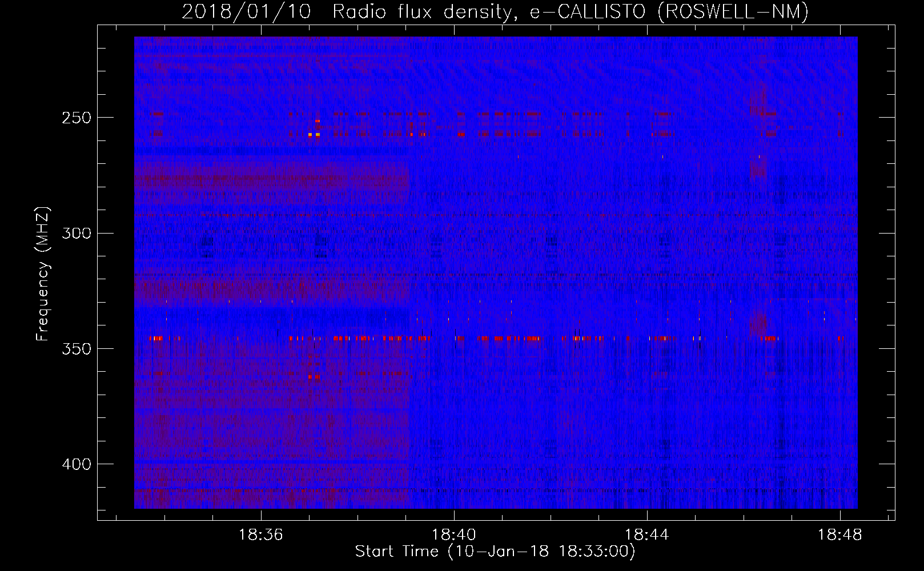Select the 400 frequency tick label
The width and height of the screenshot is (924, 571).
pos(77,464)
